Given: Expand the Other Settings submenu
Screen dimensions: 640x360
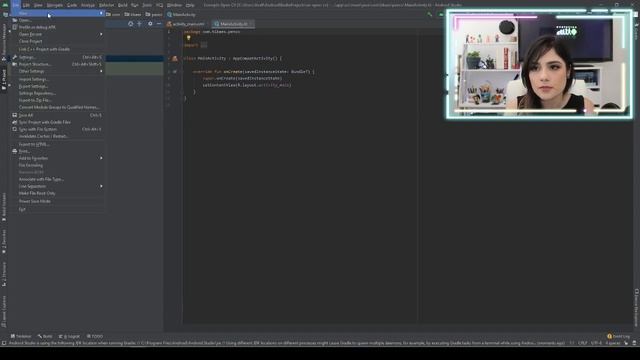Looking at the screenshot, I should point(58,71).
